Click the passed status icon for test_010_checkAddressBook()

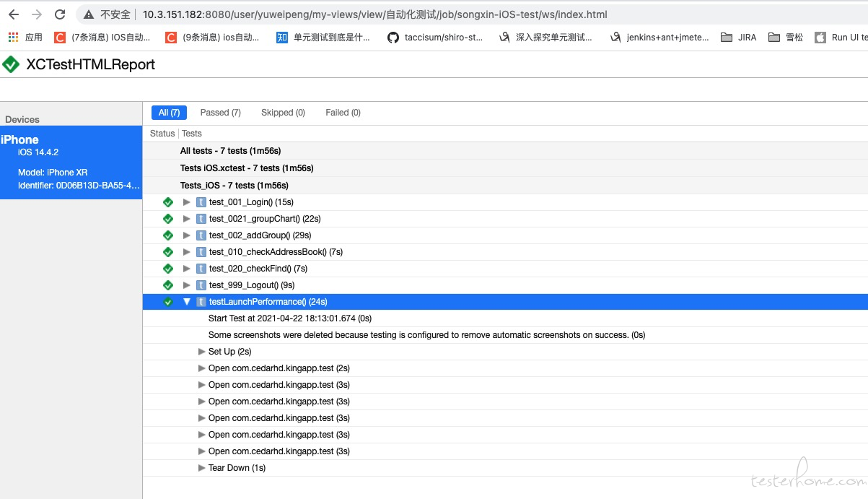(x=168, y=252)
